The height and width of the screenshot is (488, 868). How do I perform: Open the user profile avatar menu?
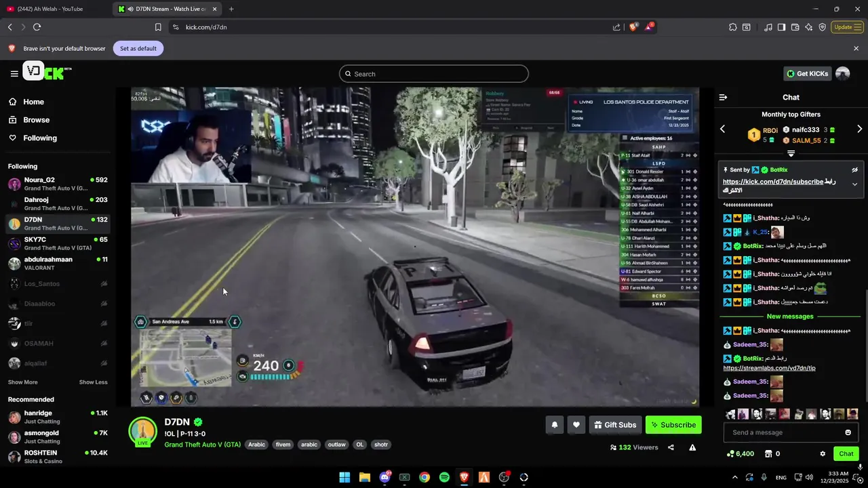coord(843,73)
